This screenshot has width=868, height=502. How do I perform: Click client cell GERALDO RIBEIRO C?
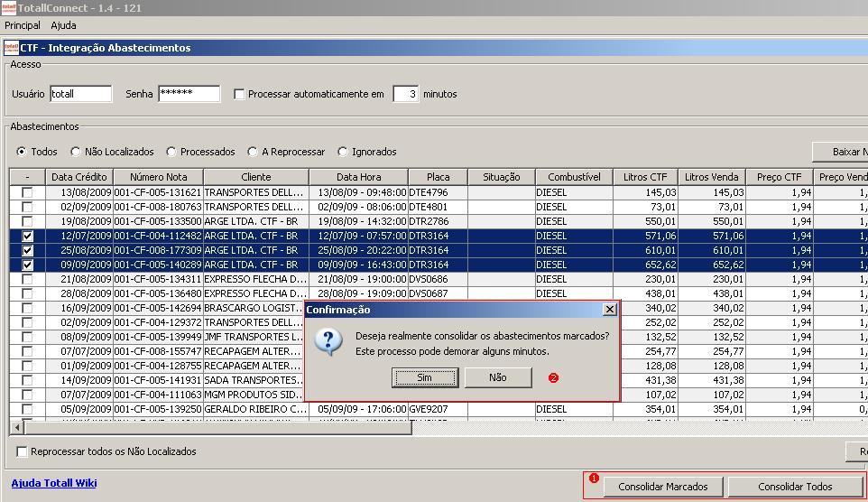click(256, 409)
